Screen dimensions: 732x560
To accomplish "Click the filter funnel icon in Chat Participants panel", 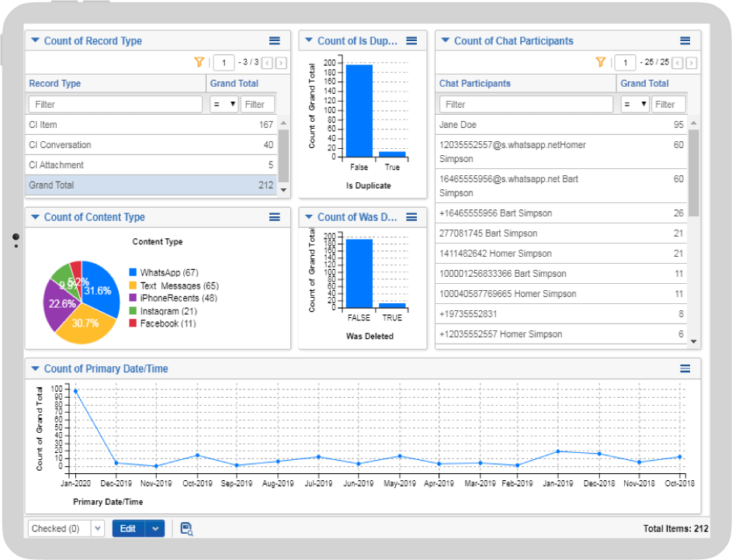I will tap(600, 62).
